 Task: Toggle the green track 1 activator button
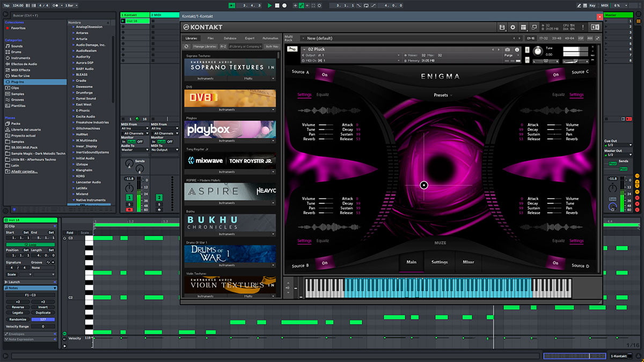click(x=129, y=197)
